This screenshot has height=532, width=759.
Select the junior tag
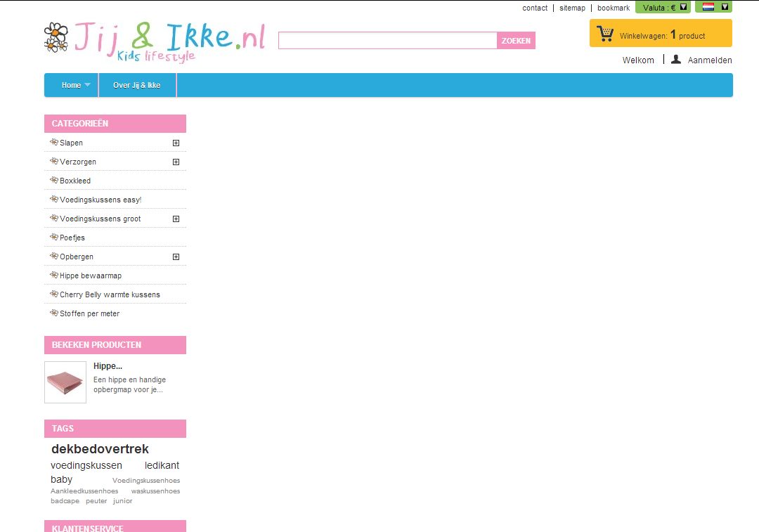tap(122, 501)
